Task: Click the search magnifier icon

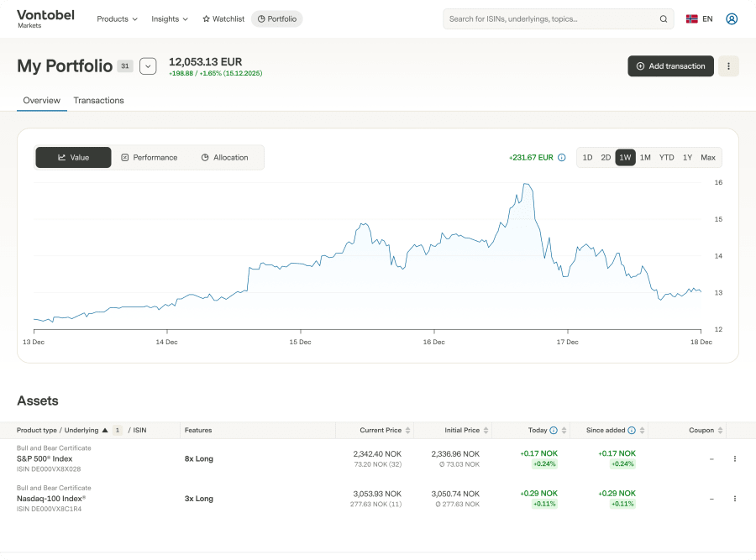Action: (x=664, y=18)
